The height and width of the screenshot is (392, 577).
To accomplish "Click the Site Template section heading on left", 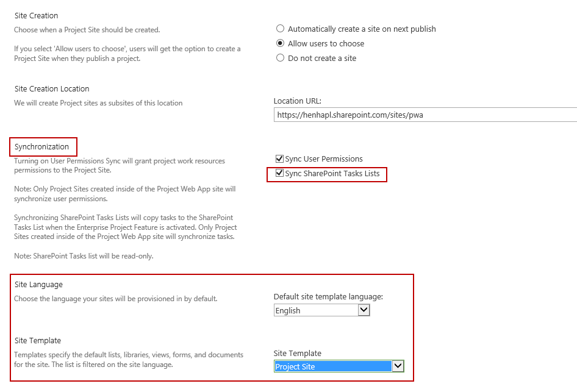I will coord(38,341).
